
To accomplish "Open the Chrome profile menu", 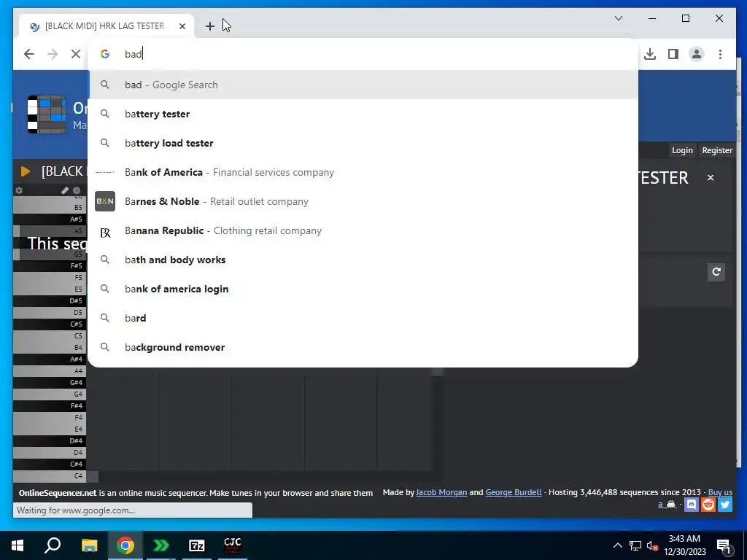I will (697, 54).
